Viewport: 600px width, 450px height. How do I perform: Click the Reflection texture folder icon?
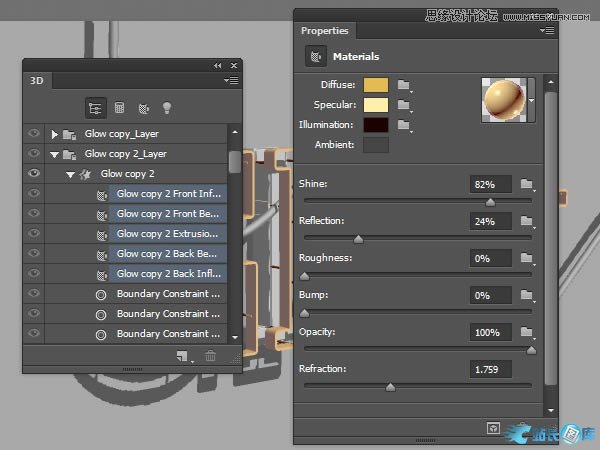pyautogui.click(x=526, y=221)
